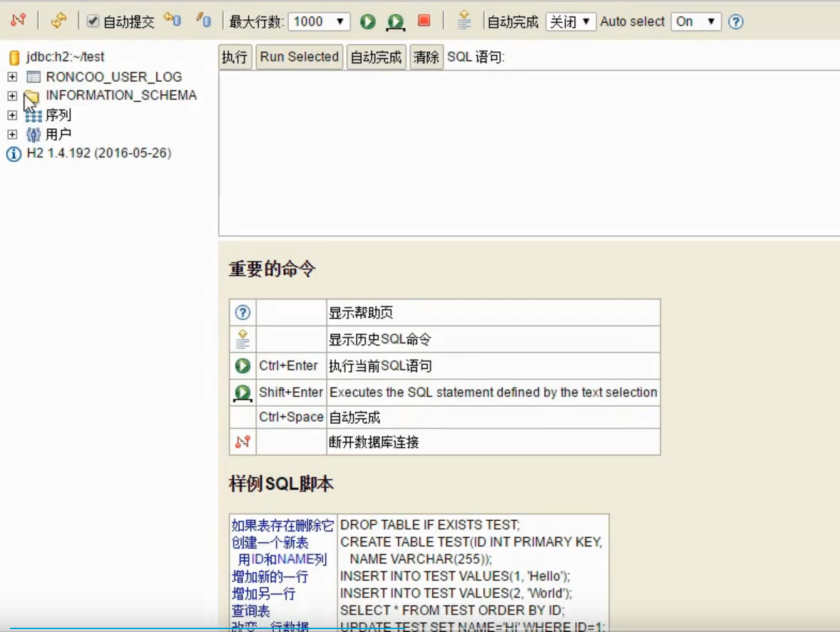
Task: Expand the RONCOO_USER_LOG tree node
Action: pyautogui.click(x=12, y=76)
